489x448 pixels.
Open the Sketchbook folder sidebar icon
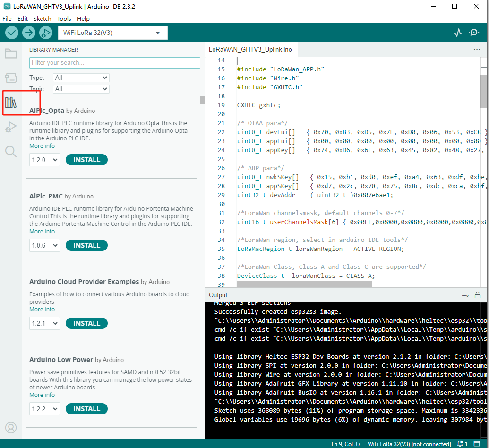11,54
